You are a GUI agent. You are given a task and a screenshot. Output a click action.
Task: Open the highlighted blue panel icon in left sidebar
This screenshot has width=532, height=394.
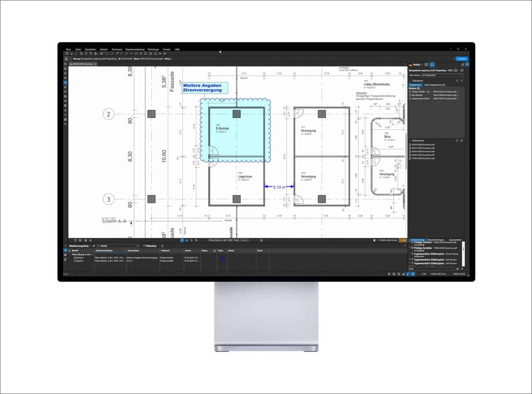click(x=65, y=82)
